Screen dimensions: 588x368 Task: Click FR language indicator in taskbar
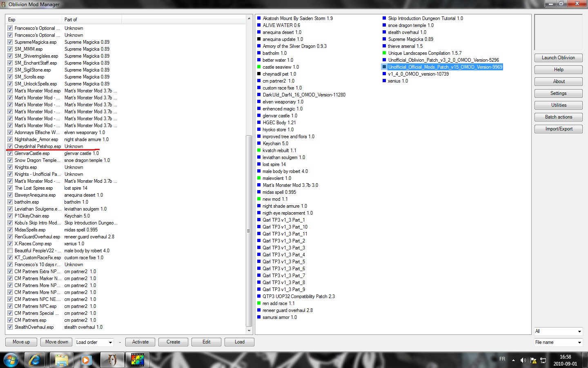pyautogui.click(x=502, y=359)
